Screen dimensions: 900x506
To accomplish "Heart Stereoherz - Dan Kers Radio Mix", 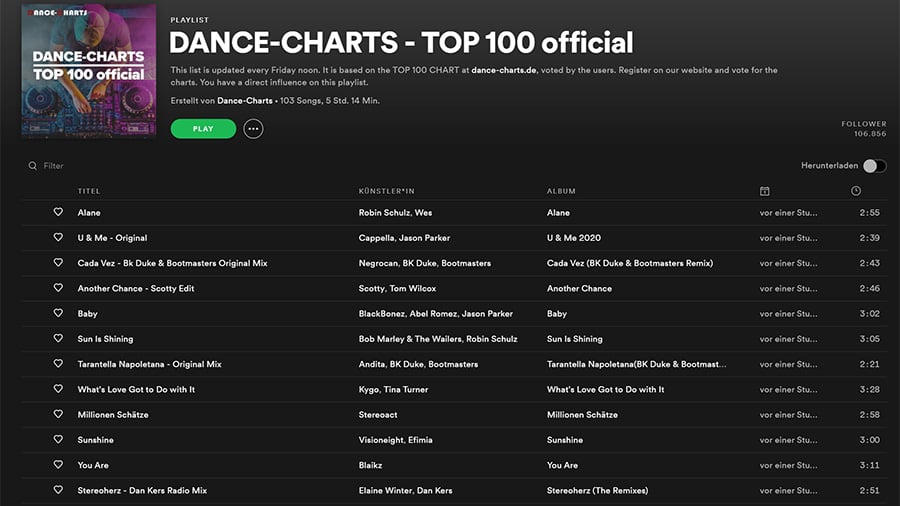I will 58,489.
